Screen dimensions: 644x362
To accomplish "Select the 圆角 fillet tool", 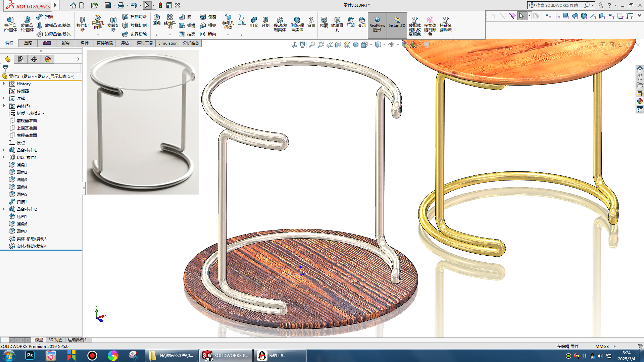I will pos(156,19).
